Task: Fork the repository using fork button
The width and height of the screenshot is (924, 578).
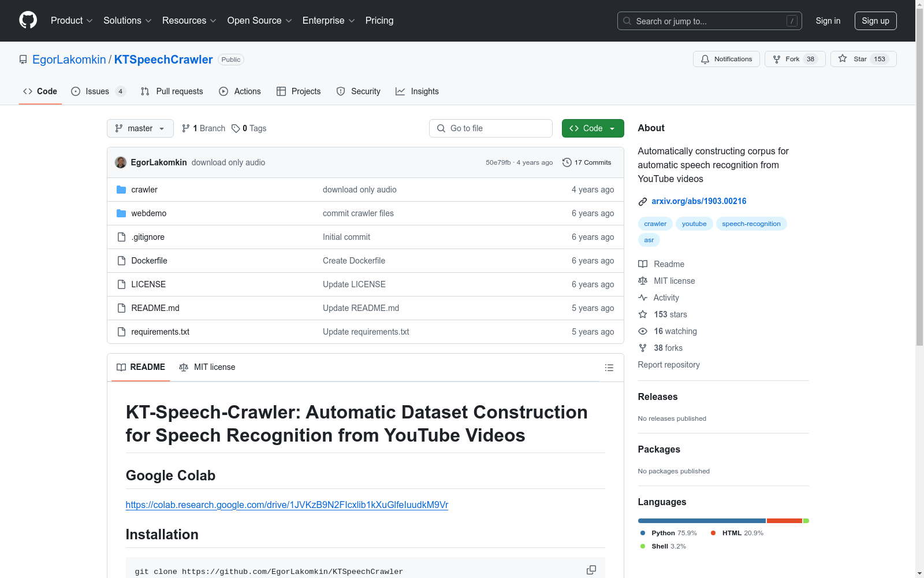Action: pos(795,59)
